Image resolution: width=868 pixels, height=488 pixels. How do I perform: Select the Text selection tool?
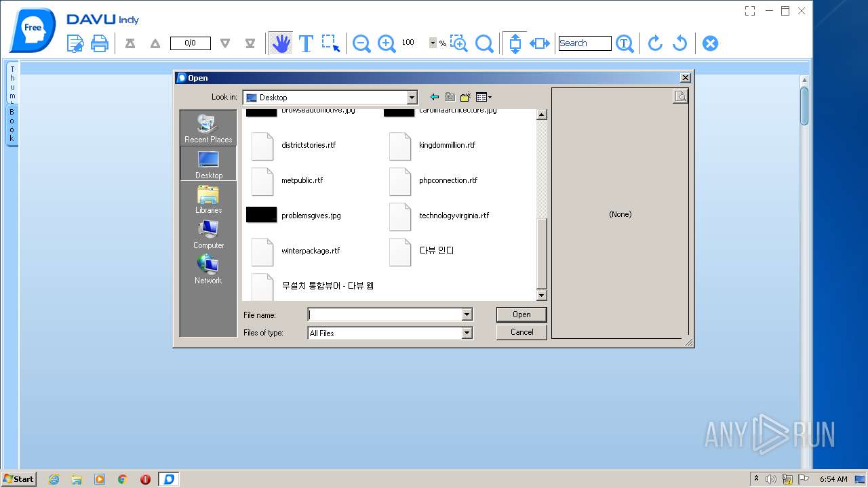pyautogui.click(x=306, y=43)
